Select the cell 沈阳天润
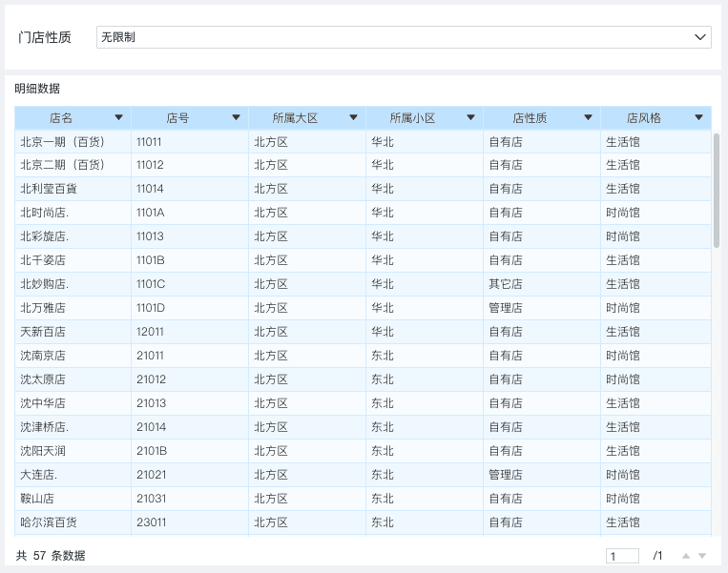Viewport: 728px width, 573px height. click(x=73, y=451)
